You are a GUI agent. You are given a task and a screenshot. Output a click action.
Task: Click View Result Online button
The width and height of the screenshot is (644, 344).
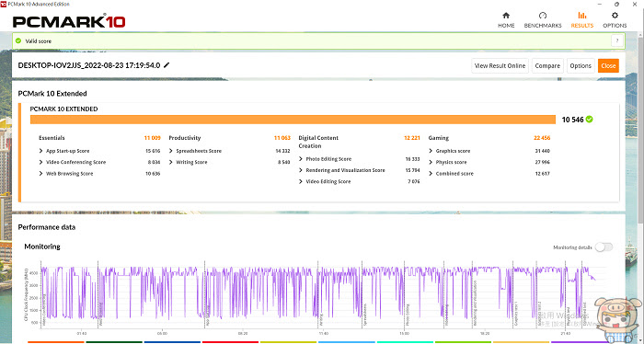tap(500, 65)
